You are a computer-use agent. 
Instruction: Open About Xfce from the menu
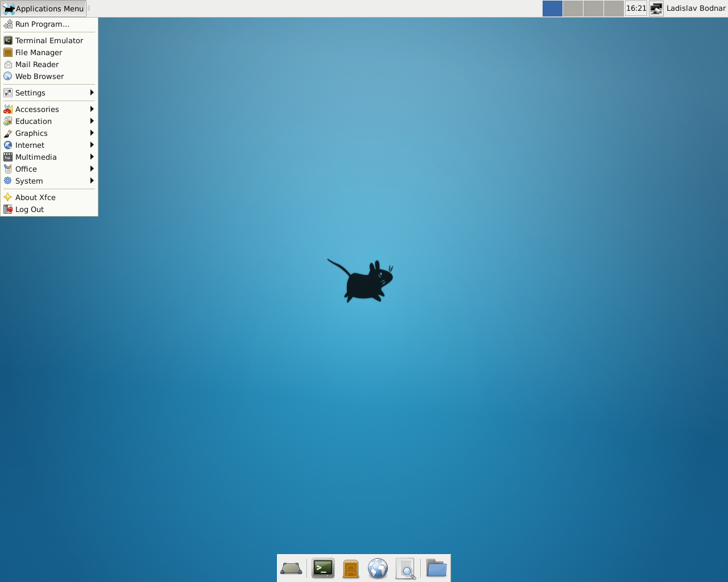49,197
